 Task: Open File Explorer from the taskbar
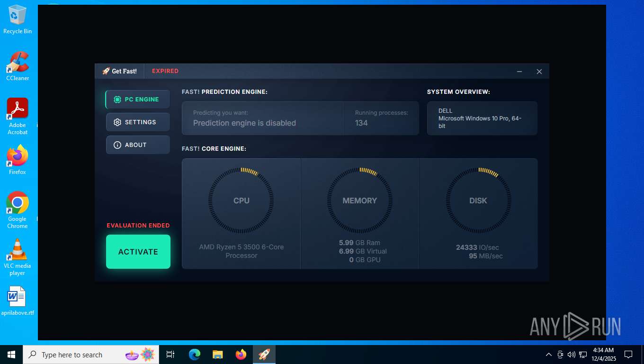coord(218,355)
